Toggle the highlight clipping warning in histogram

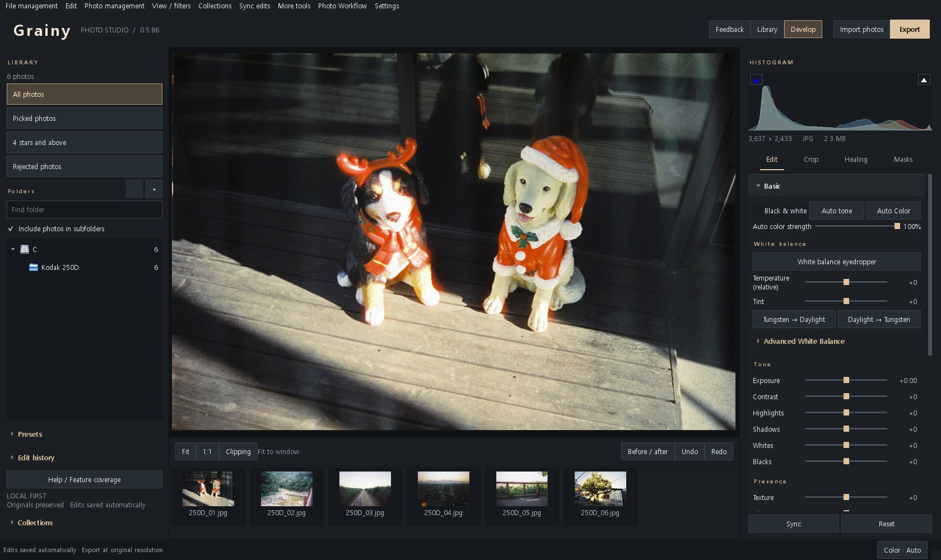(x=924, y=80)
